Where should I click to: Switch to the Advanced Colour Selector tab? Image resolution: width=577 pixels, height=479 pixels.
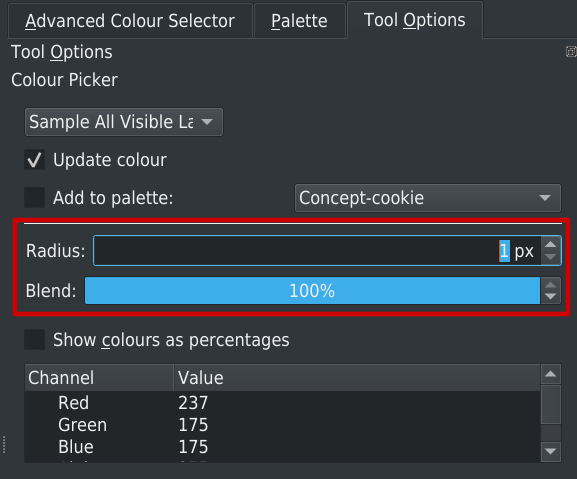pyautogui.click(x=130, y=21)
